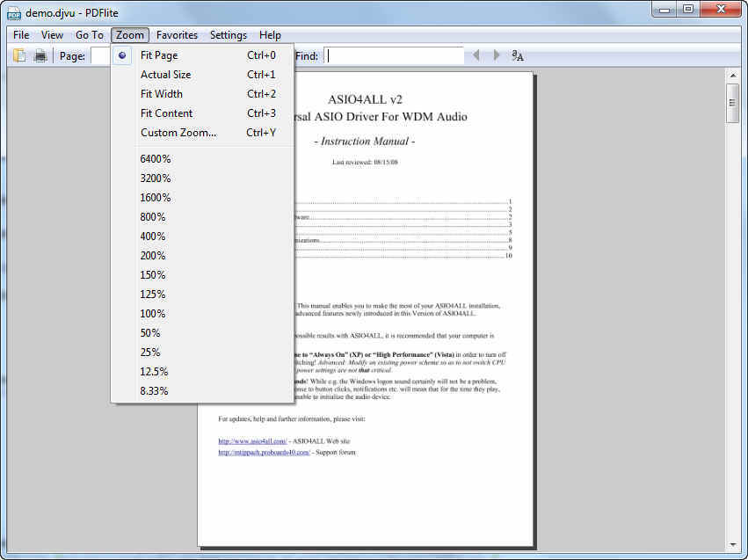Click the Page number input field
748x560 pixels.
(101, 55)
